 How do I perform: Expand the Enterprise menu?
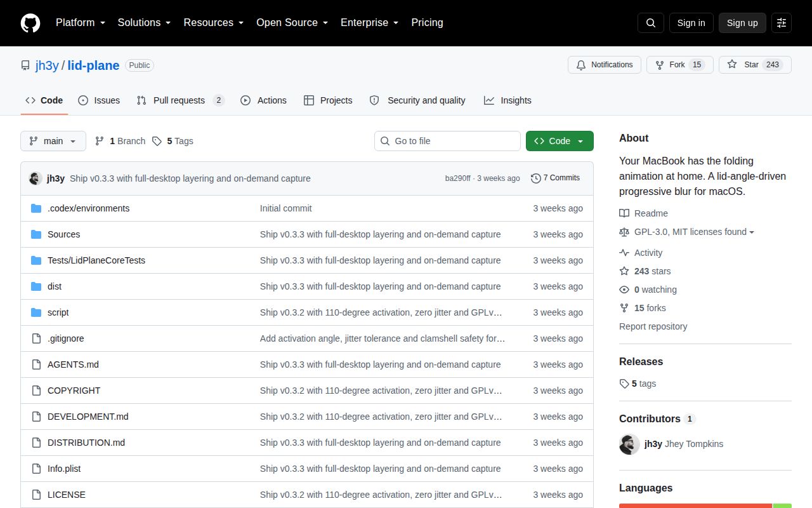coord(369,23)
